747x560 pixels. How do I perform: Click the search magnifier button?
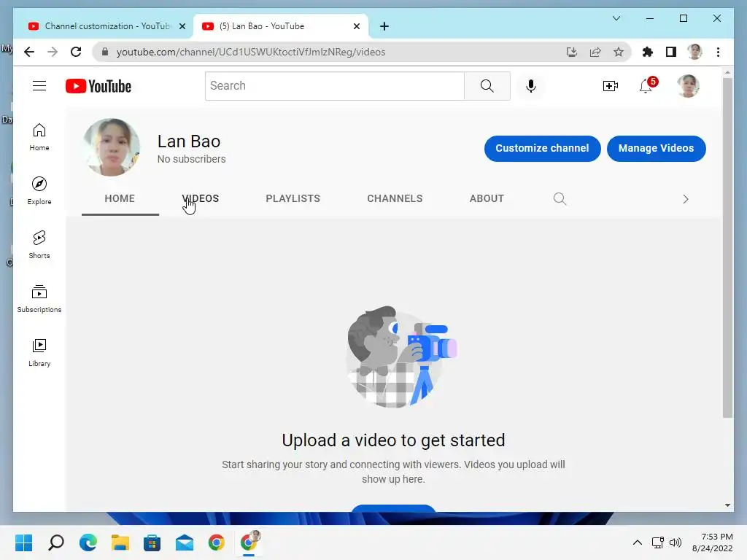[487, 86]
